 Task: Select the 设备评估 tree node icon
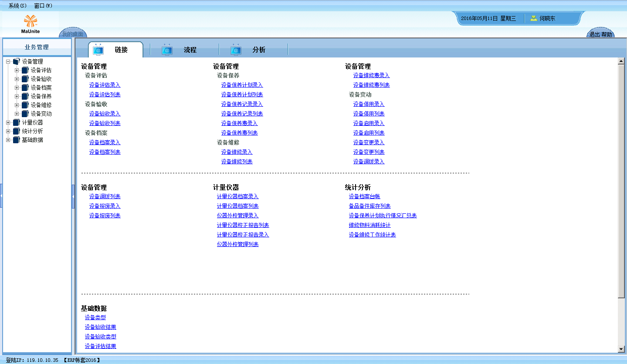(25, 71)
